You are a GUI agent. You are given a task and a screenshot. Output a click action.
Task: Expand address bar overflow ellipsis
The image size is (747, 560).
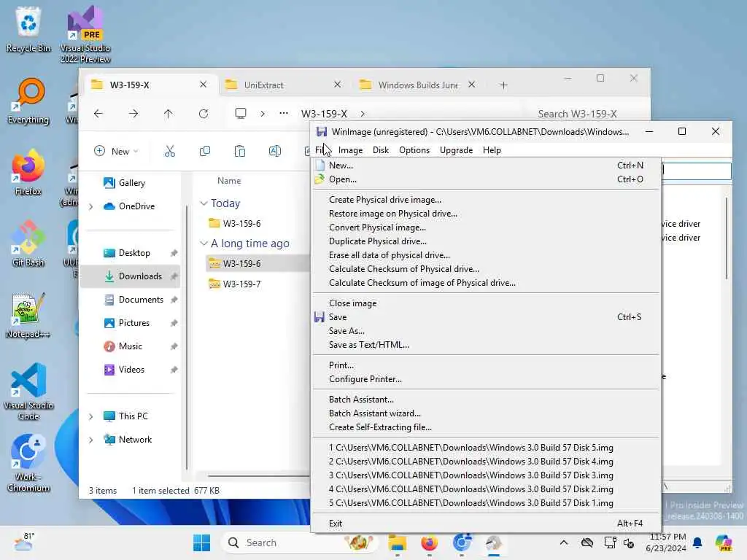(x=284, y=113)
